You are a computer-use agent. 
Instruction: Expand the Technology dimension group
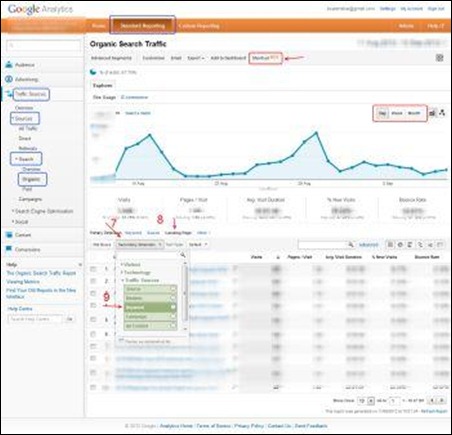coord(136,272)
